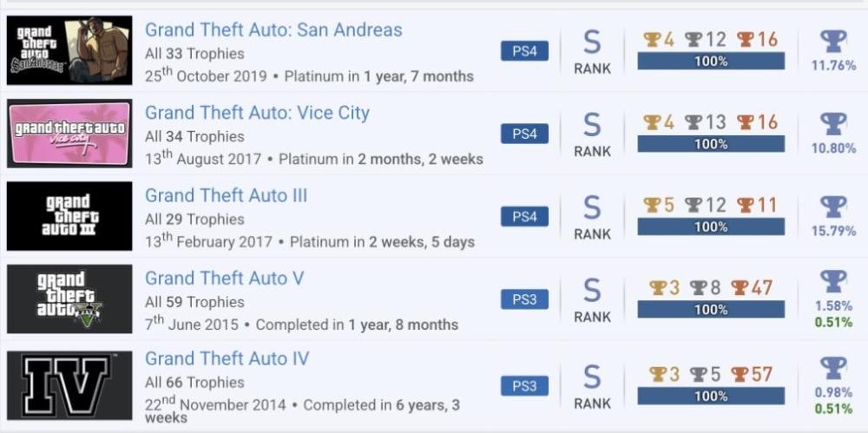
Task: Click the PS3 badge for Grand Theft Auto V
Action: pyautogui.click(x=524, y=299)
